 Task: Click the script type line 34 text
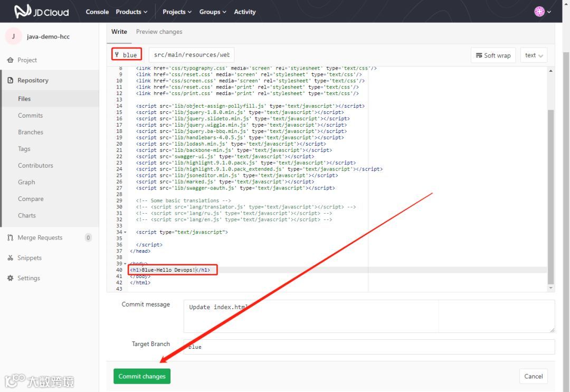[x=182, y=232]
